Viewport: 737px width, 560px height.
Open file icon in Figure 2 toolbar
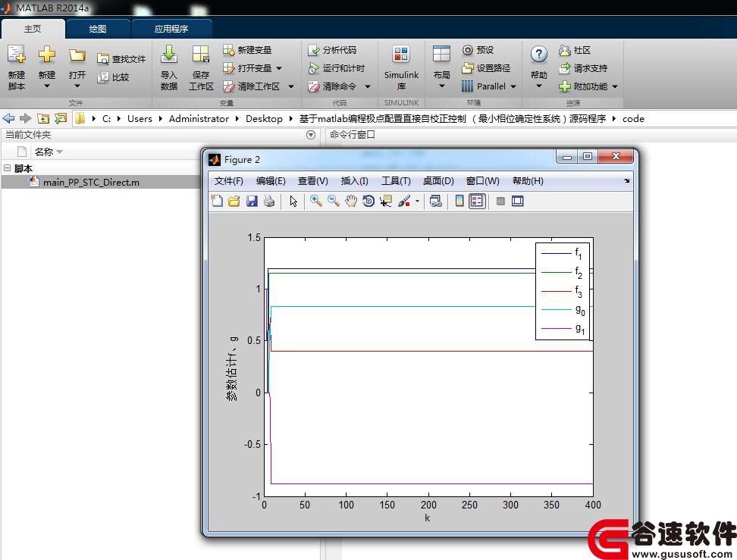(x=234, y=201)
